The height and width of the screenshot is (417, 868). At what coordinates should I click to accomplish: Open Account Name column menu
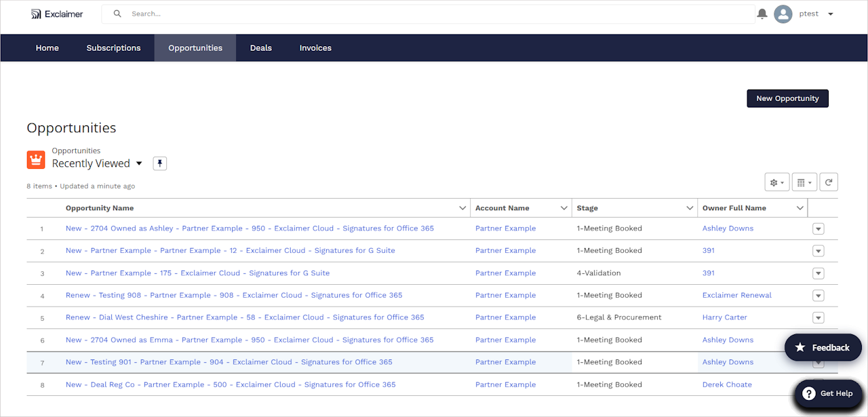point(564,208)
